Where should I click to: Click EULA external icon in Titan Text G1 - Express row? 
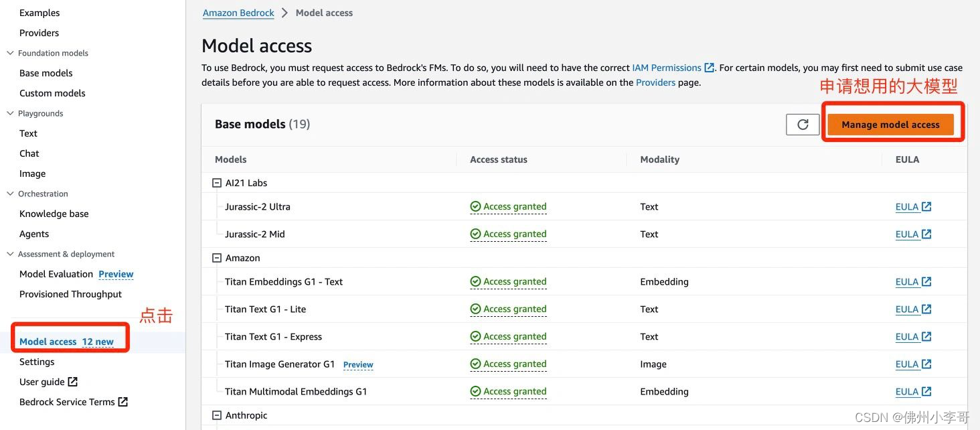tap(926, 336)
